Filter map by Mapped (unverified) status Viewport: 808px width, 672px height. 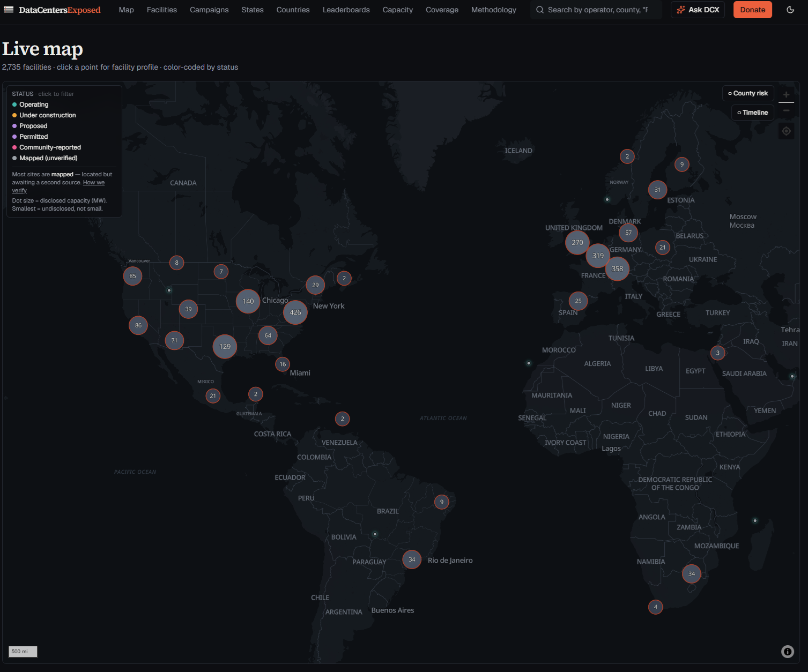pos(45,158)
